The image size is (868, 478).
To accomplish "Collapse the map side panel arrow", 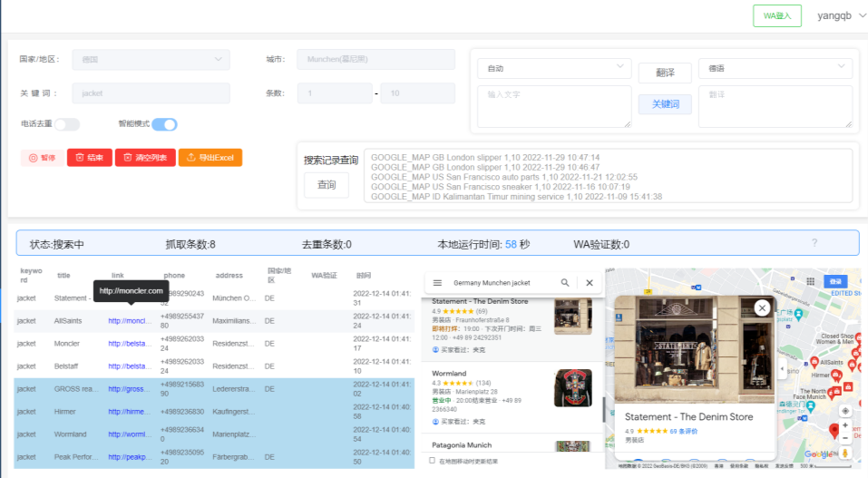I will pos(782,369).
